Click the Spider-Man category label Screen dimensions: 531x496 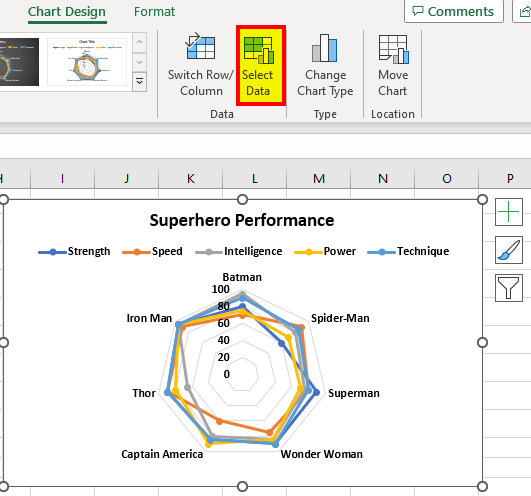pyautogui.click(x=340, y=318)
